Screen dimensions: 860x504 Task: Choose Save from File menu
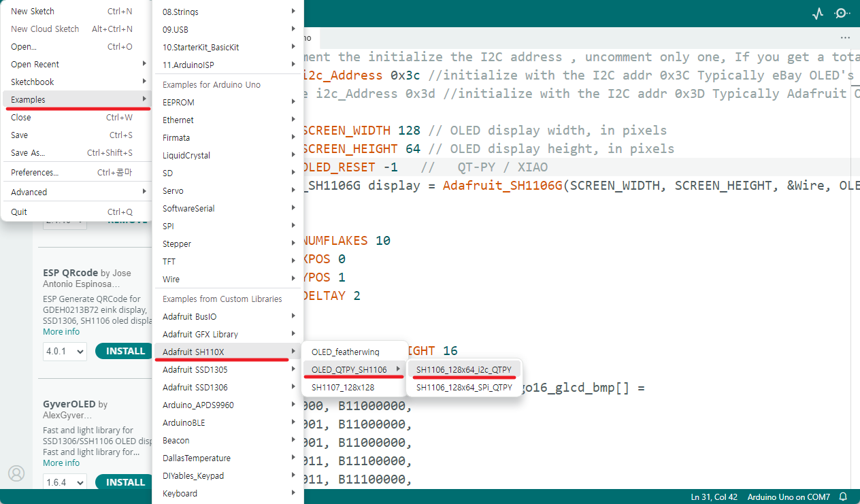tap(76, 135)
